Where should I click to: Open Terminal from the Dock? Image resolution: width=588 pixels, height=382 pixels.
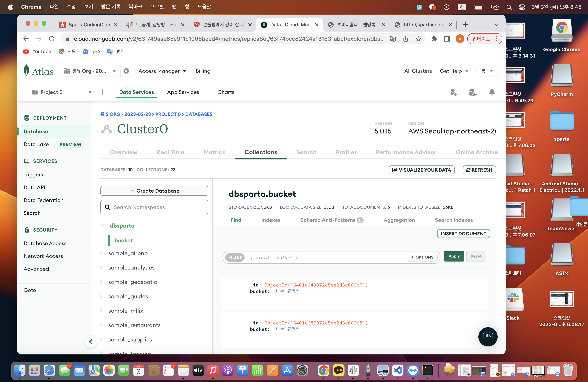[428, 370]
